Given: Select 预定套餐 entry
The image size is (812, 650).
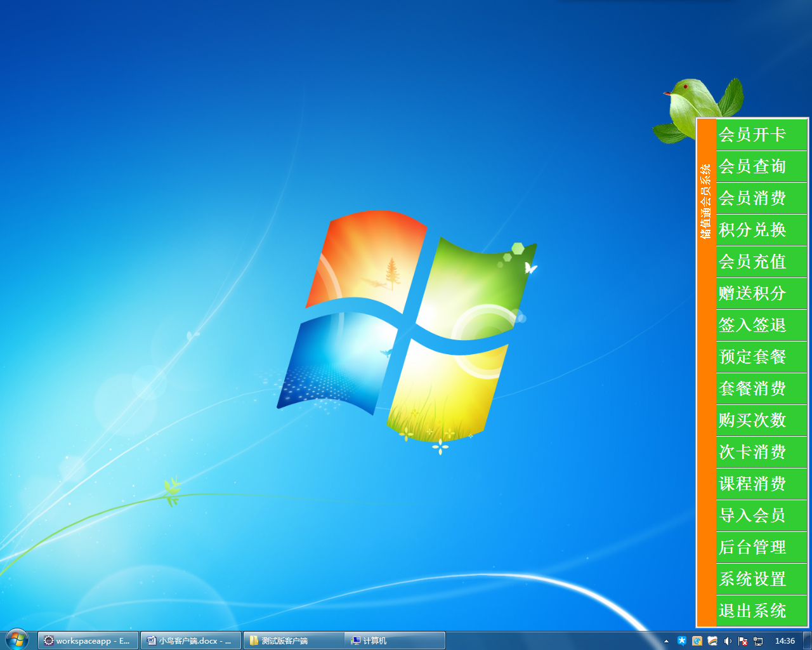Looking at the screenshot, I should (x=761, y=357).
